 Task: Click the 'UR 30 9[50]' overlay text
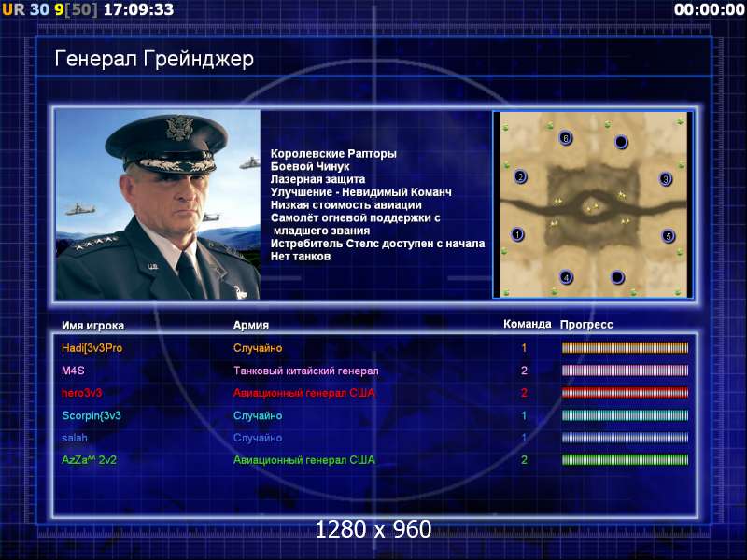pos(49,9)
